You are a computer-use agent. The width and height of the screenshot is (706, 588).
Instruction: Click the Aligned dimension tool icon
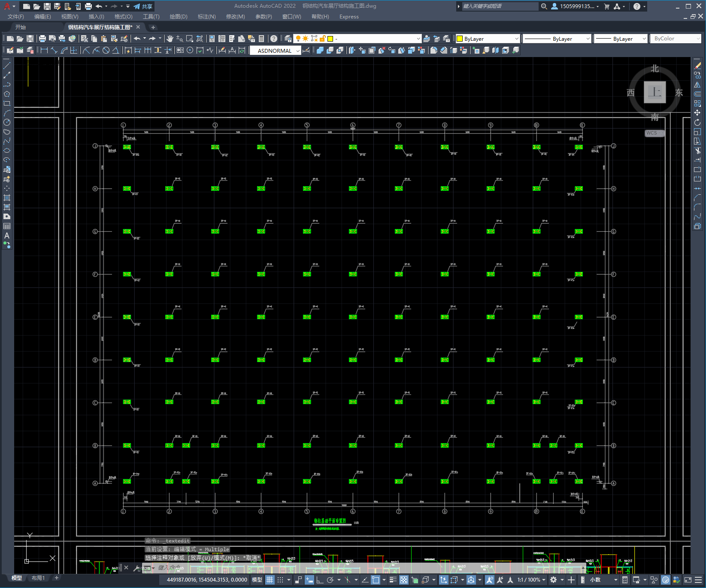click(x=54, y=50)
